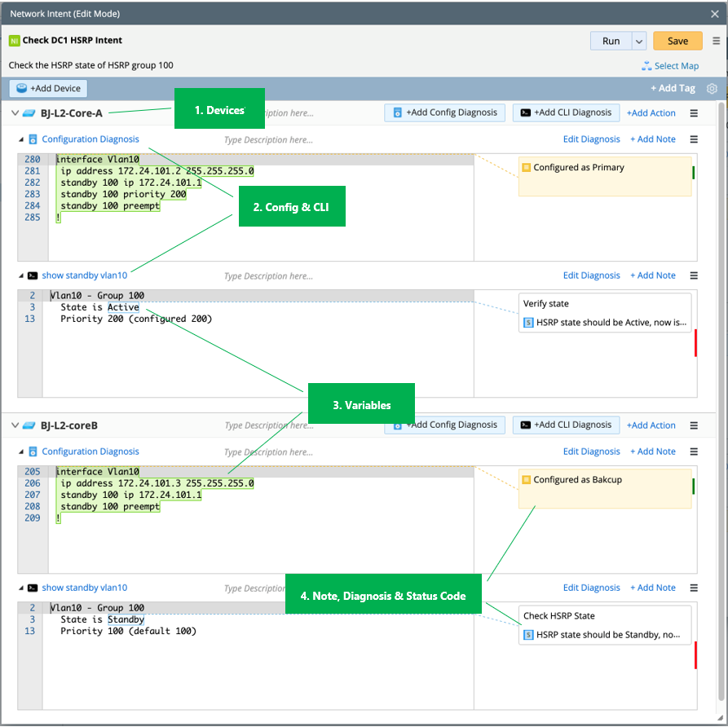This screenshot has height=727, width=728.
Task: Collapse the BJ-L2-Core-A device section
Action: [15, 113]
